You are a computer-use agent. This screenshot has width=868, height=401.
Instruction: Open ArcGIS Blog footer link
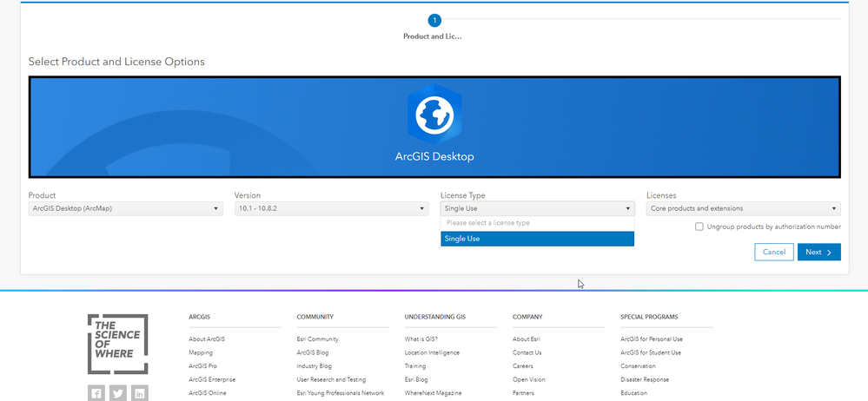(312, 353)
